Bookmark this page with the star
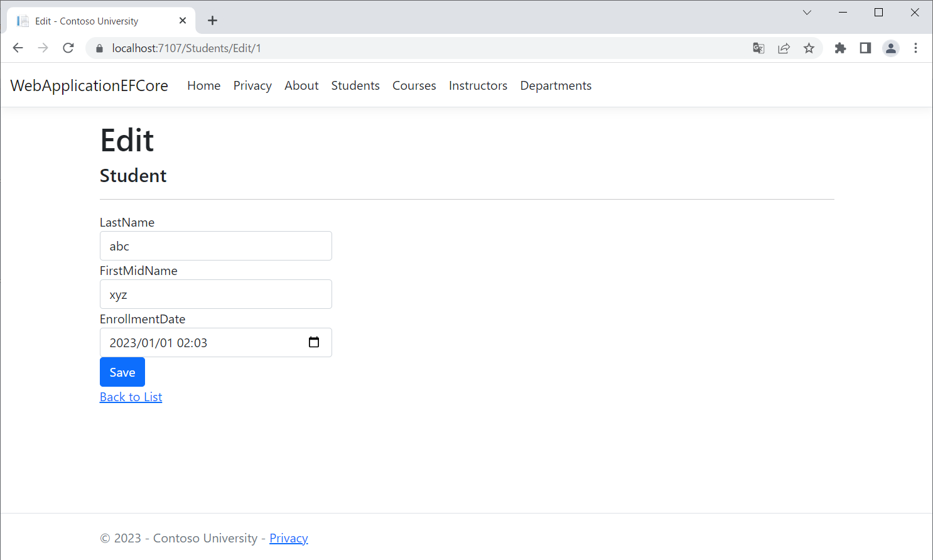933x560 pixels. 809,48
